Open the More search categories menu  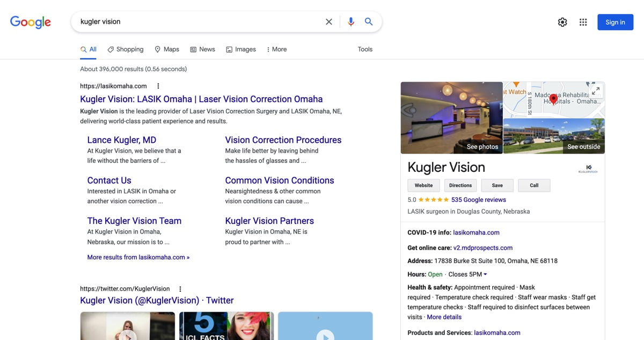[x=277, y=49]
